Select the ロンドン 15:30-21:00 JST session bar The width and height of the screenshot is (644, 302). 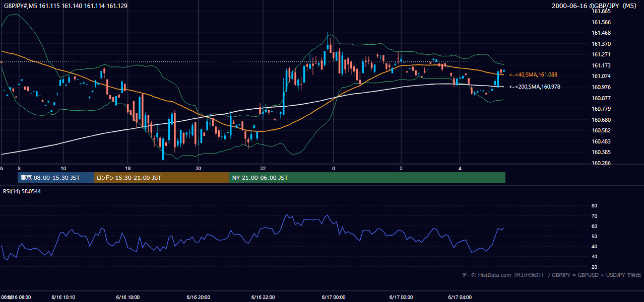[x=161, y=178]
